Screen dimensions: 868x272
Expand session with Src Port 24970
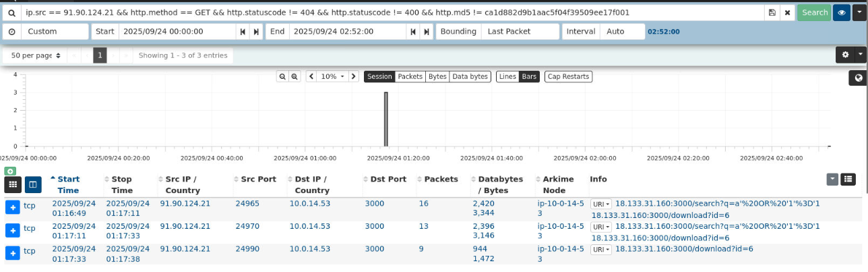[x=12, y=231]
